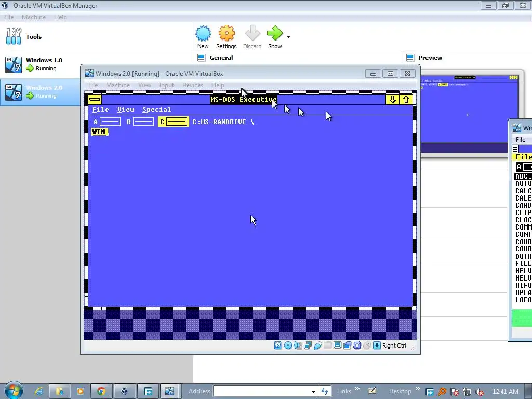Click USB devices status icon
This screenshot has height=399, width=532.
click(317, 345)
